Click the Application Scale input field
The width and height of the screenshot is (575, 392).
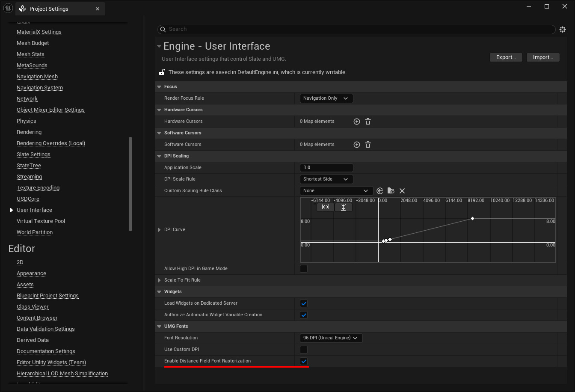pyautogui.click(x=326, y=168)
